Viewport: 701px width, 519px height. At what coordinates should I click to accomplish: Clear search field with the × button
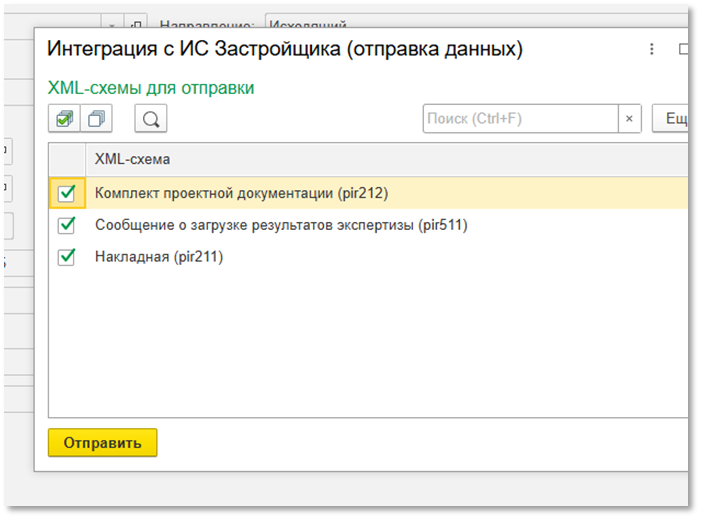(x=629, y=119)
